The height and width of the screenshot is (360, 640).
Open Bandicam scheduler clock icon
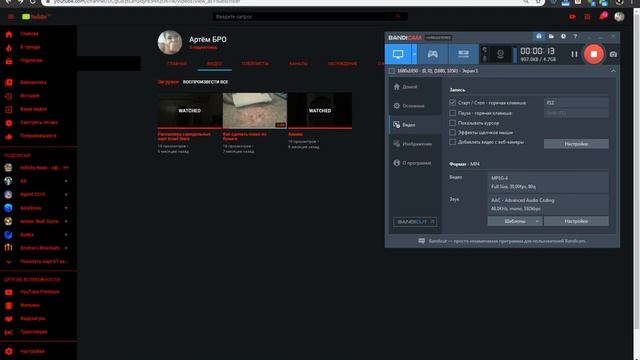point(563,36)
